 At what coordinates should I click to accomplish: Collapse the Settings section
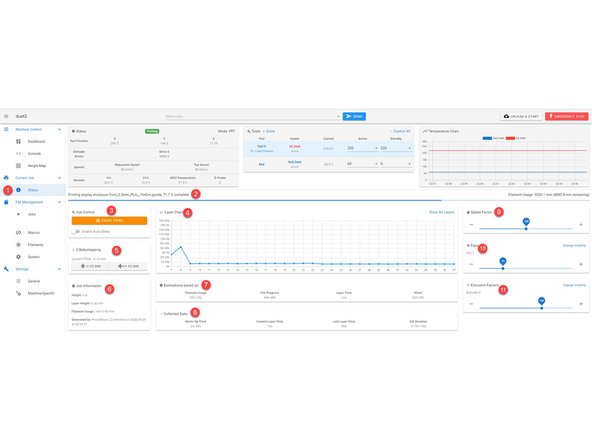pyautogui.click(x=59, y=269)
